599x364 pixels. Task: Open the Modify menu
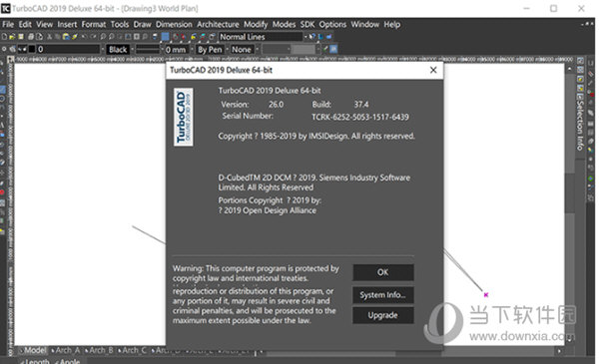(x=256, y=24)
